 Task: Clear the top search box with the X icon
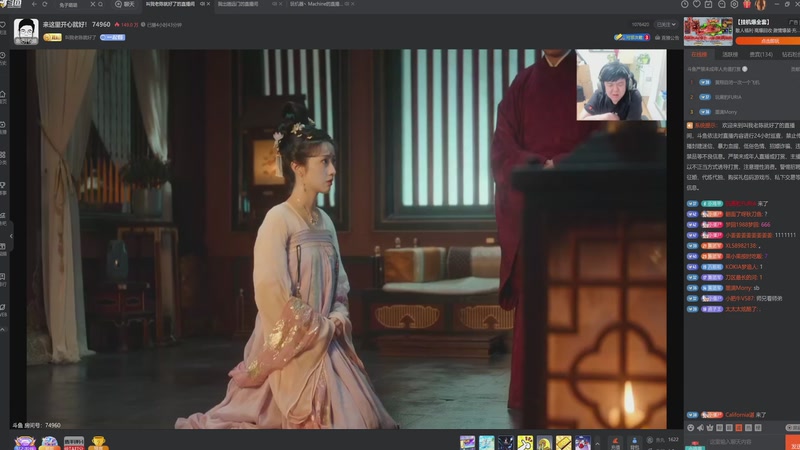92,4
